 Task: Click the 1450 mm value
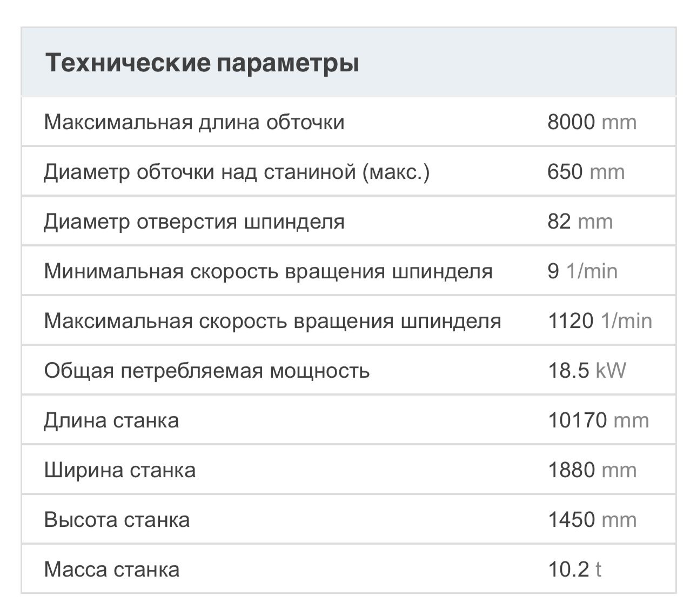pos(592,520)
